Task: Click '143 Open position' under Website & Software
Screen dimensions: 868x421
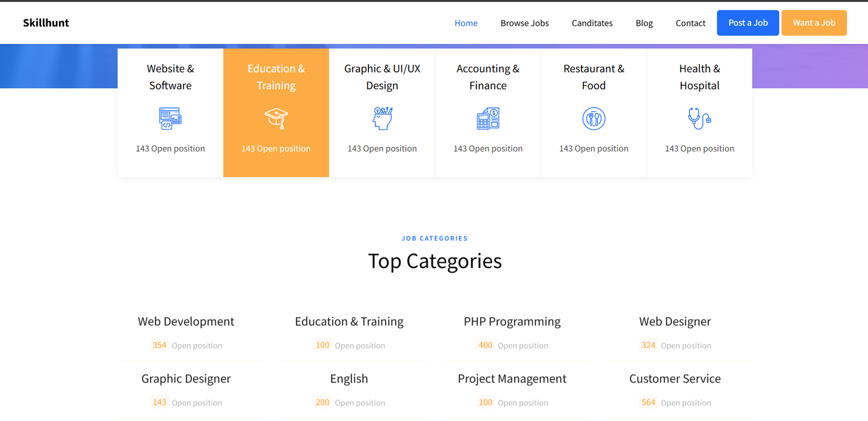Action: click(x=170, y=149)
